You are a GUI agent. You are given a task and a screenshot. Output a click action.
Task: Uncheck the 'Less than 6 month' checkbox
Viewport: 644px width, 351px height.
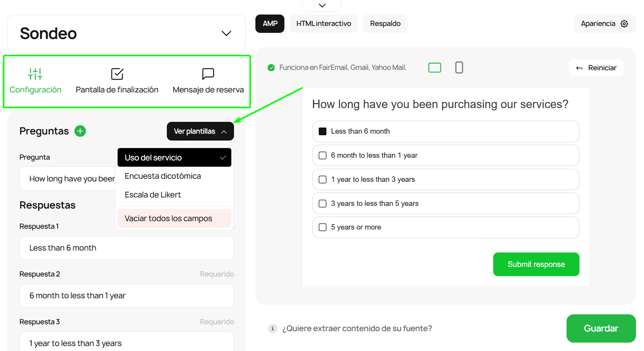coord(323,131)
